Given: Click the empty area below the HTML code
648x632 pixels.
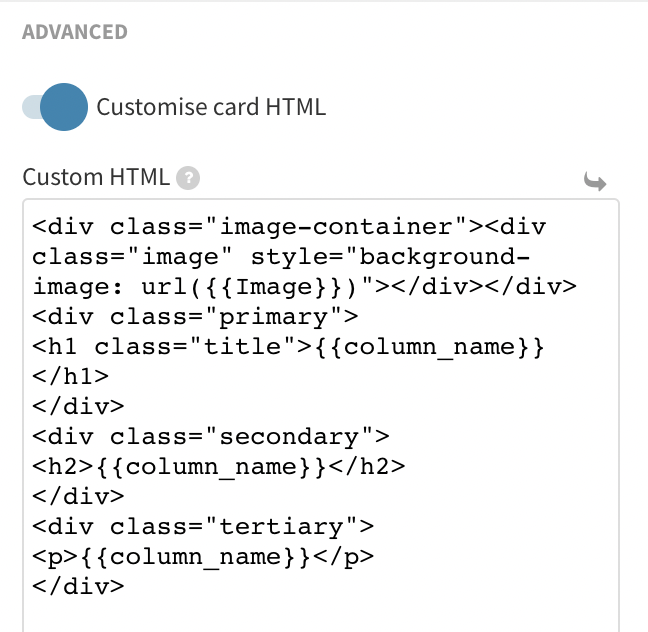Looking at the screenshot, I should pyautogui.click(x=320, y=612).
